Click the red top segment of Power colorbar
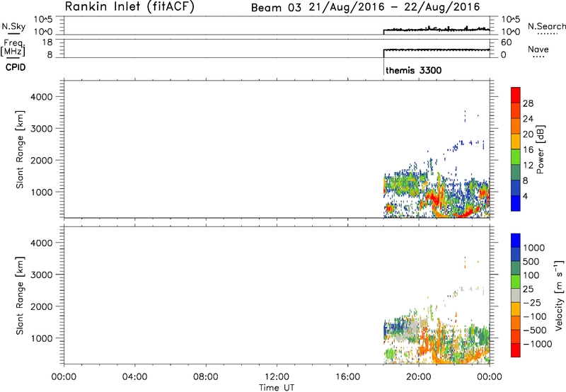This screenshot has height=392, width=566. (x=516, y=95)
